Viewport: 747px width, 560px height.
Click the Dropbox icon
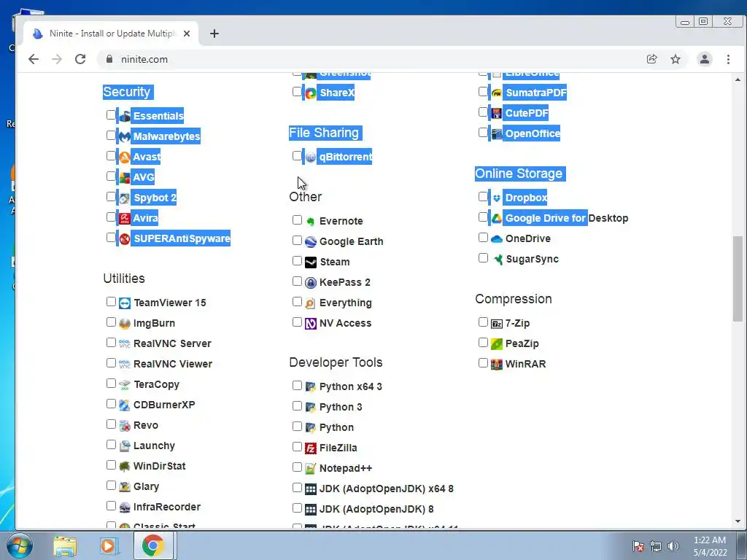(x=496, y=198)
